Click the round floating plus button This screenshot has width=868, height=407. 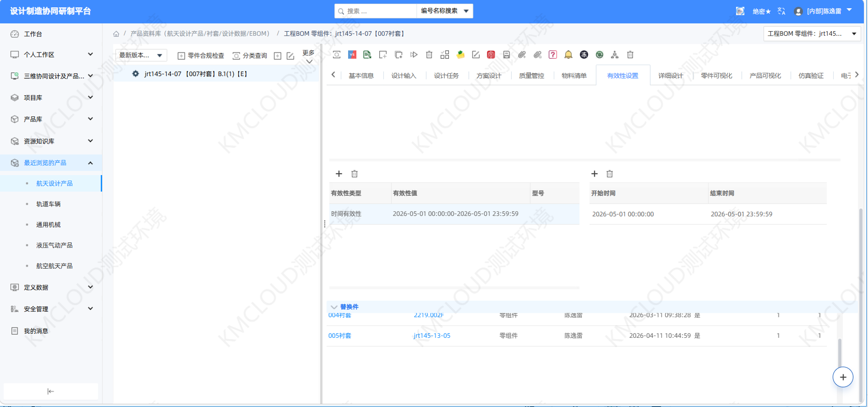coord(843,377)
